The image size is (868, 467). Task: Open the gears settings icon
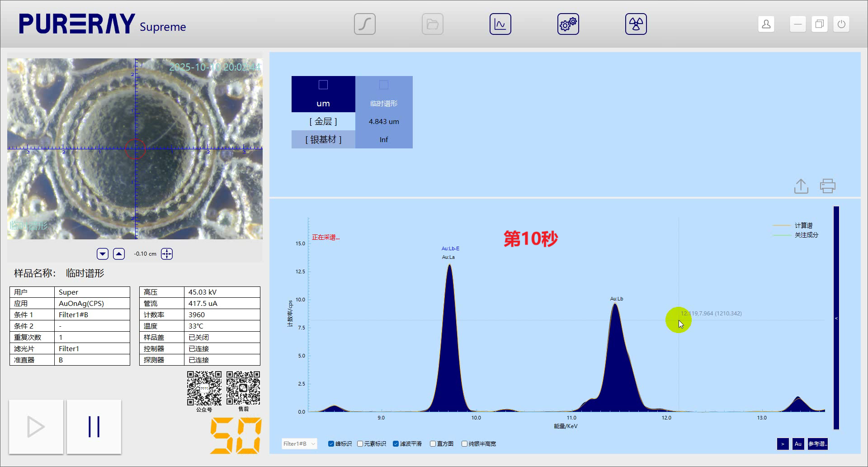[568, 24]
